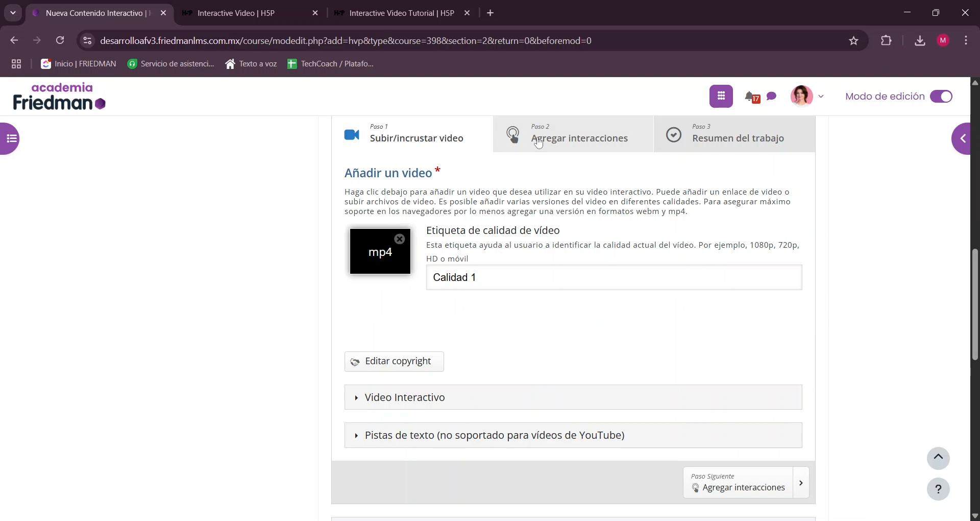Close the Interactive Video Tutorial tab
Viewport: 980px width, 521px height.
click(x=467, y=13)
